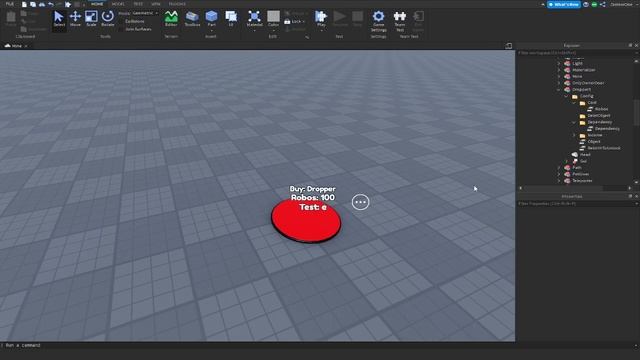Close the Mine document tab
This screenshot has width=640, height=360.
26,46
